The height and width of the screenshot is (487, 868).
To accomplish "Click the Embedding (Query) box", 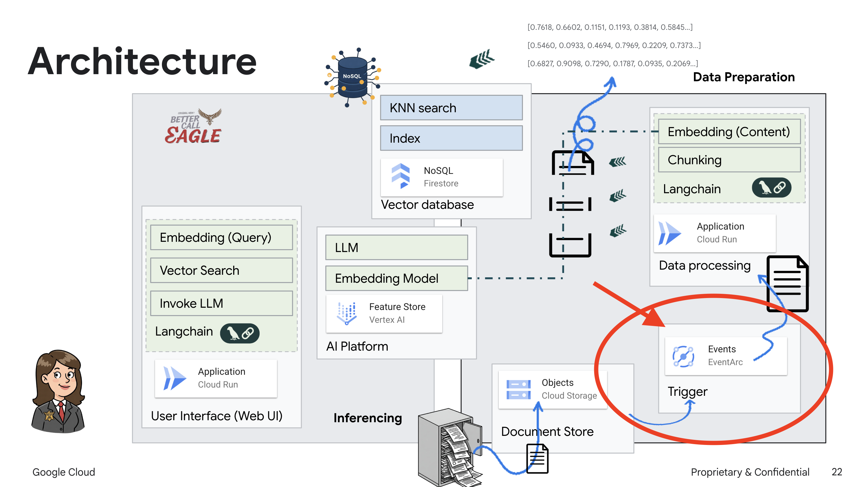I will pos(221,238).
